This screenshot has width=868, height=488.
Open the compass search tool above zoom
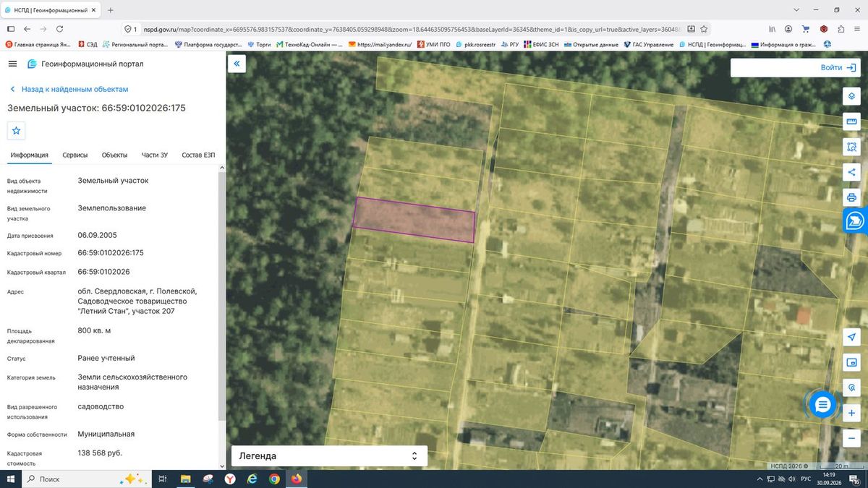pos(851,388)
